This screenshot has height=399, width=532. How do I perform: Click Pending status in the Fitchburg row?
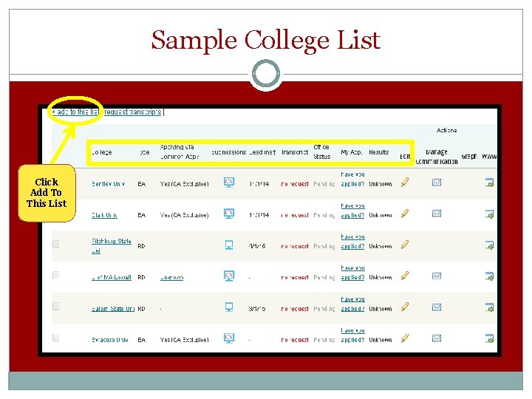[x=324, y=246]
